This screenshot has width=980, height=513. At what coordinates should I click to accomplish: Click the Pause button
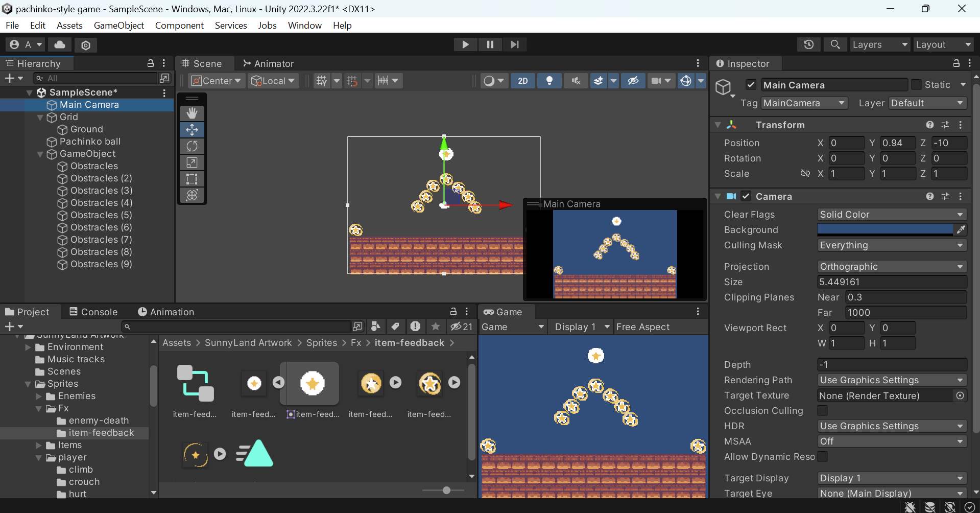click(490, 44)
